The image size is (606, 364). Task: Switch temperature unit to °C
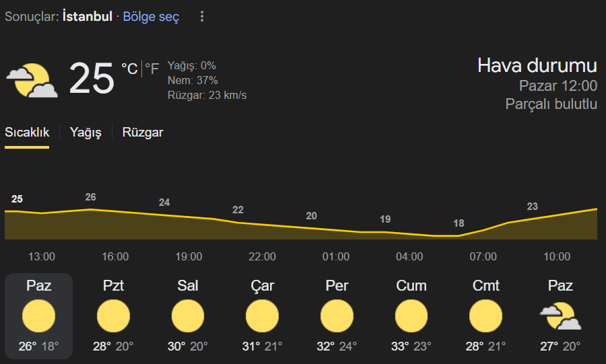(x=129, y=69)
